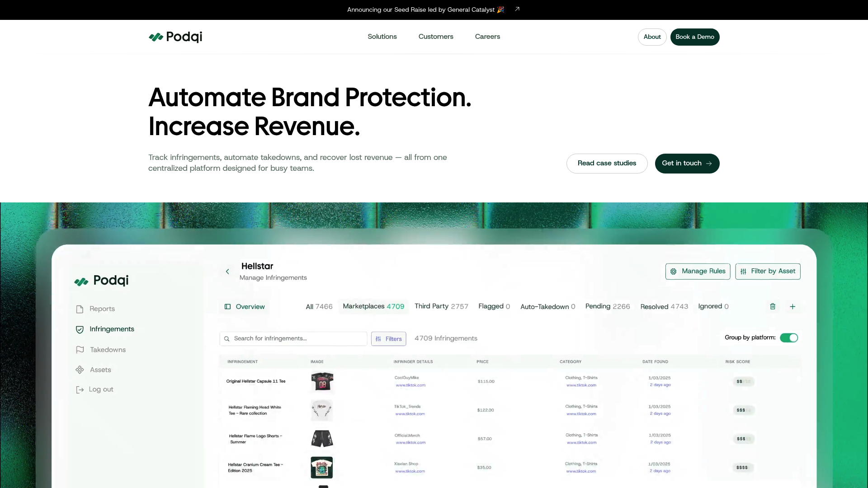Image resolution: width=868 pixels, height=488 pixels.
Task: Click risk score badge for $115.00 row
Action: (x=743, y=382)
